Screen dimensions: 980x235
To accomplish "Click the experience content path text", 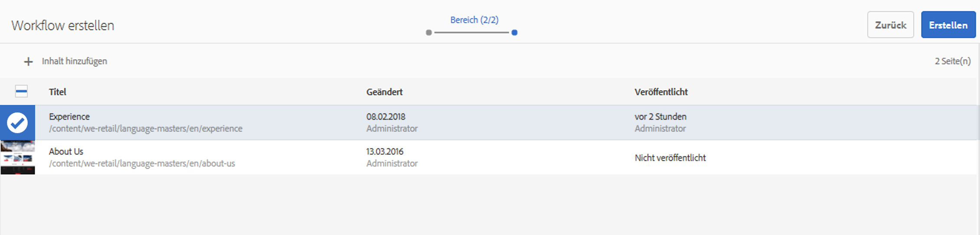I will [146, 129].
